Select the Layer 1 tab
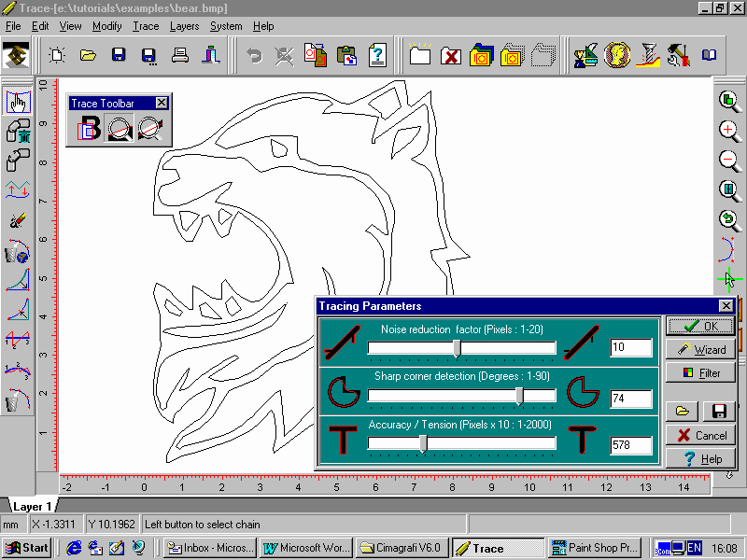 (32, 506)
